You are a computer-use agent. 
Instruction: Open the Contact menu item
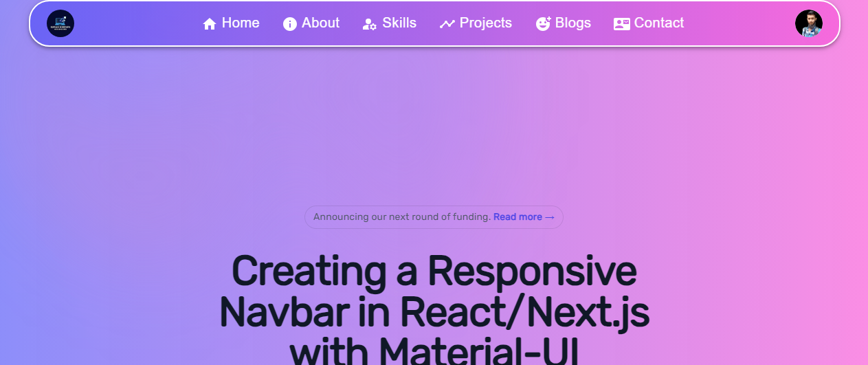(x=649, y=23)
